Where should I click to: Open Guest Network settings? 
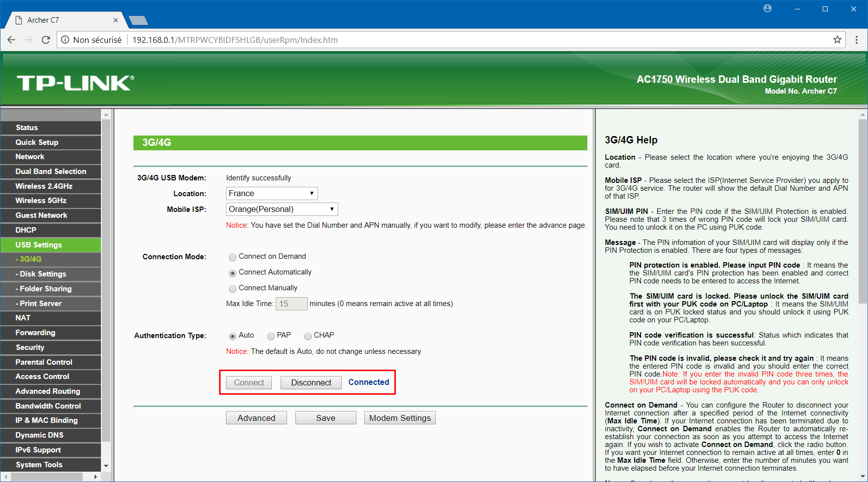[51, 215]
